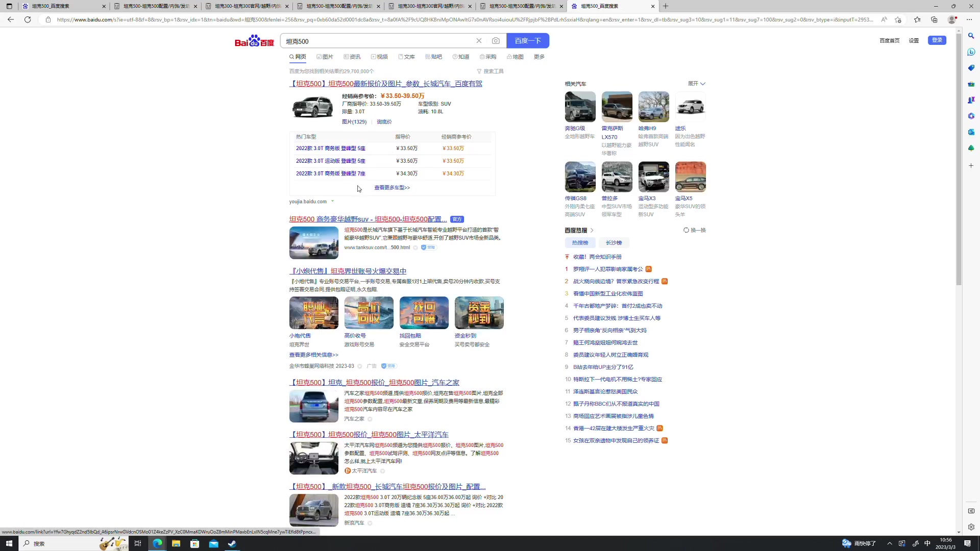This screenshot has height=551, width=980.
Task: Expand the 相关汽车 panel with 展开
Action: pos(697,84)
